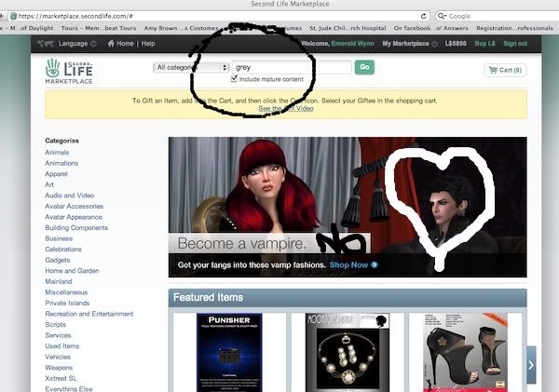This screenshot has width=559, height=392.
Task: Expand the Language dropdown menu
Action: (94, 44)
